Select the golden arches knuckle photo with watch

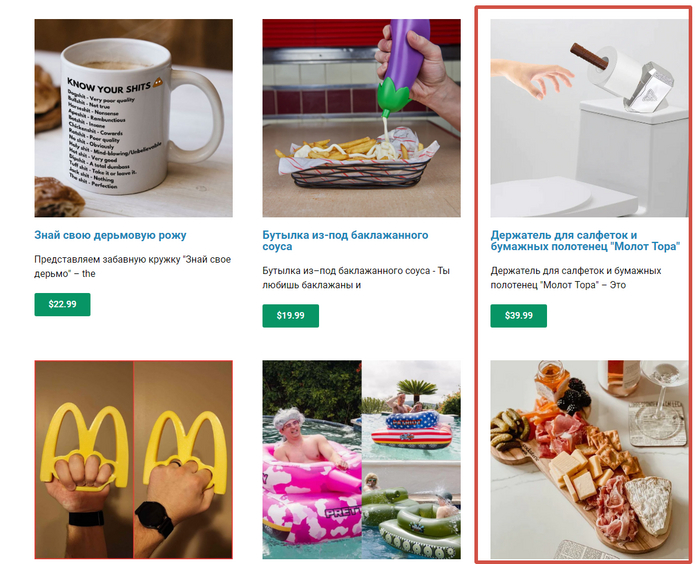(x=183, y=460)
